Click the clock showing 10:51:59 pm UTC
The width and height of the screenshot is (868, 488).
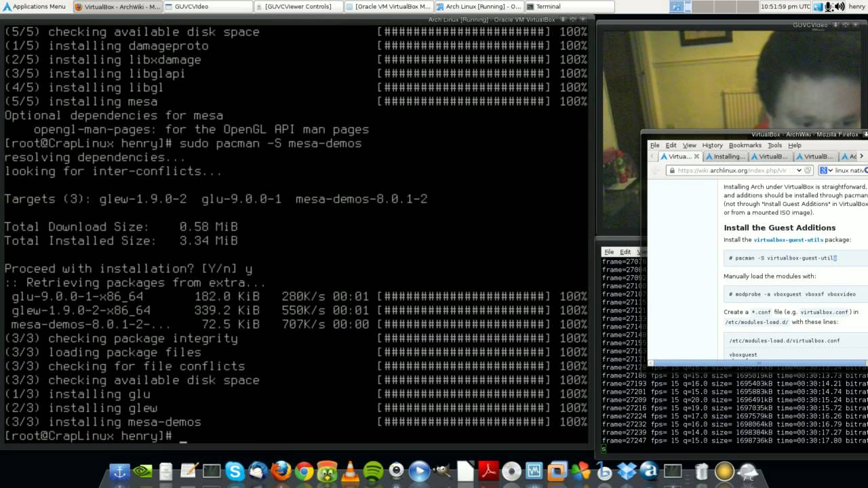(x=785, y=6)
